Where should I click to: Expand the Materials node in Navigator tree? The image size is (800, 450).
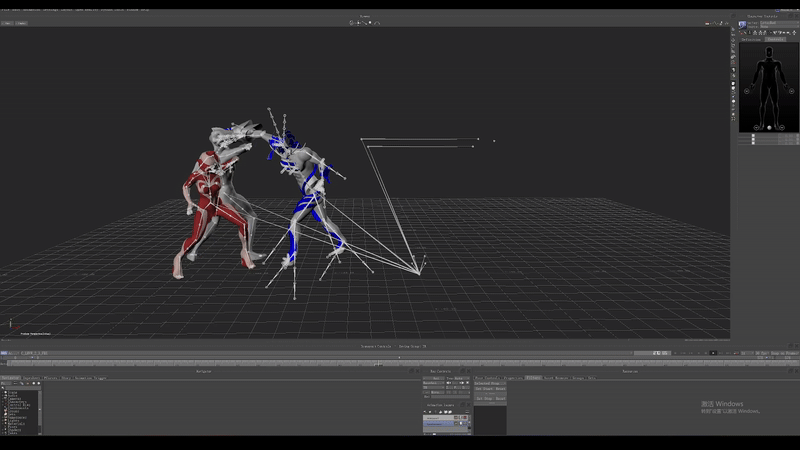tap(3, 424)
